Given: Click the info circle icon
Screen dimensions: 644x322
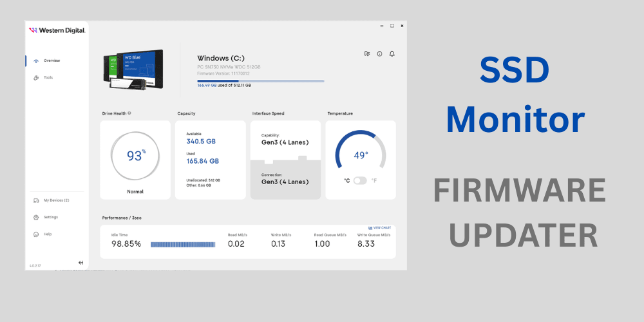Looking at the screenshot, I should click(379, 54).
